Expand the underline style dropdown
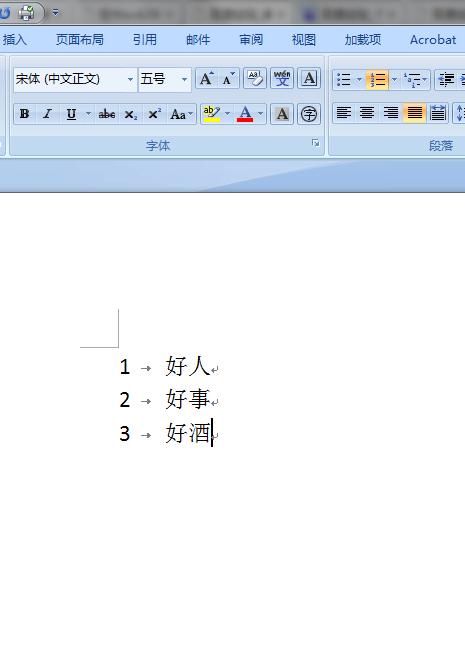465x658 pixels. pyautogui.click(x=88, y=114)
